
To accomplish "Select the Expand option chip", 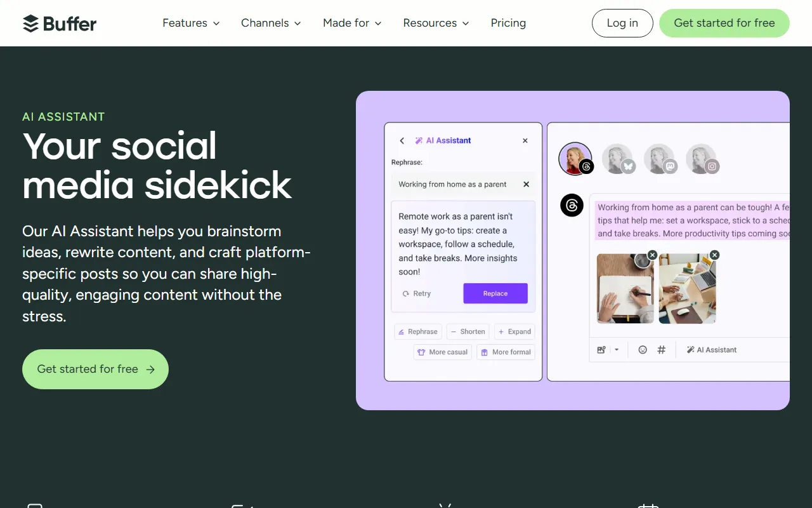I will coord(514,331).
